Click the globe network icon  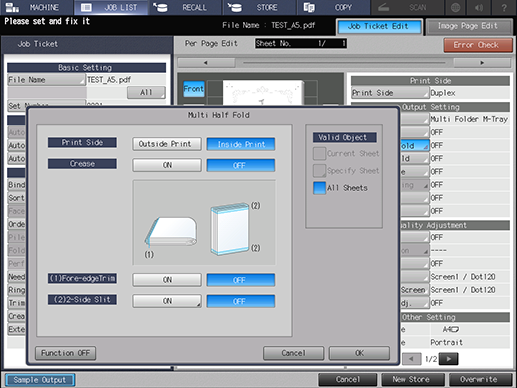point(455,7)
